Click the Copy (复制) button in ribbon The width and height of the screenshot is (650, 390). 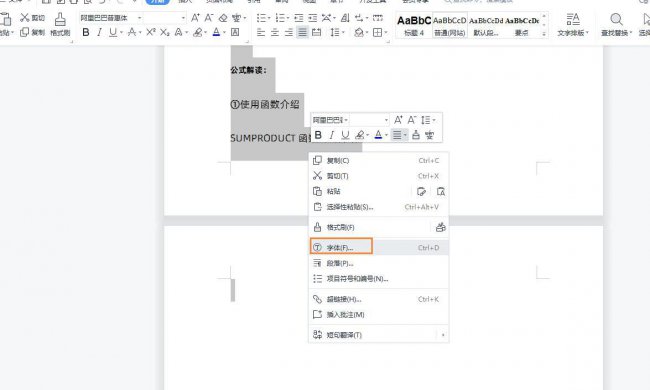[x=32, y=32]
